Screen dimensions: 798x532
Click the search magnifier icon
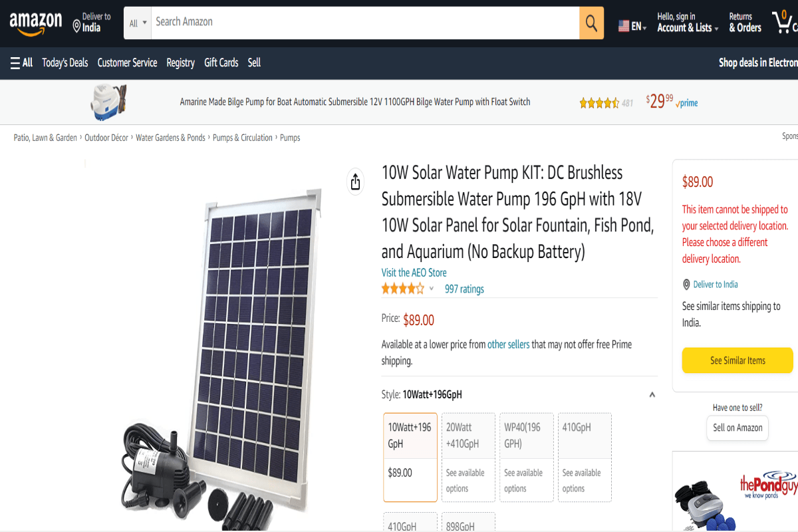(x=591, y=22)
